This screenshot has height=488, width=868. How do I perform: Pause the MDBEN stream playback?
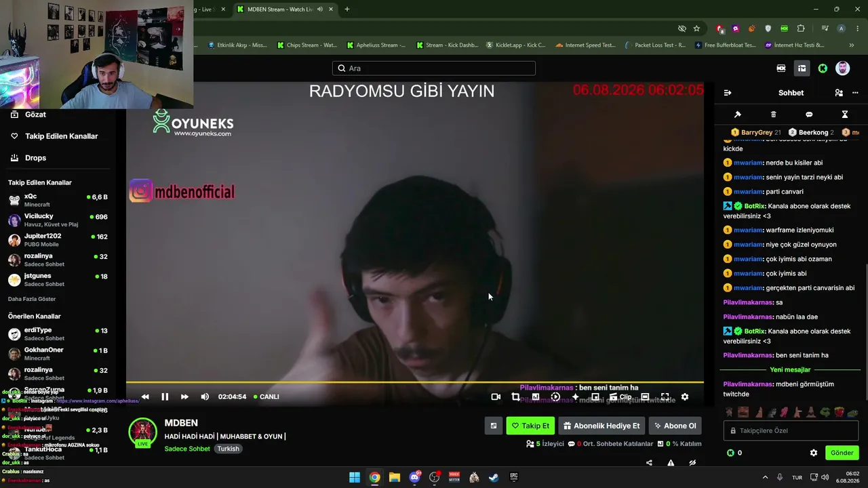[165, 396]
